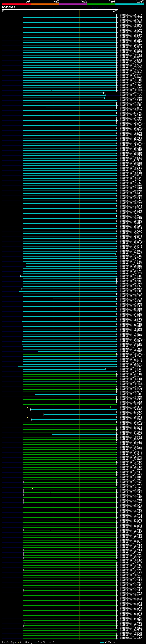The height and width of the screenshot is (644, 146).
Task: Click hit label UniRef100_Q00268
Action: [131, 50]
